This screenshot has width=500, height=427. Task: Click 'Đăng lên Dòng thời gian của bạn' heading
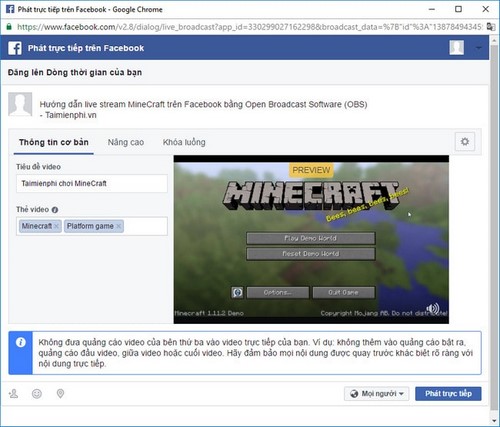tap(75, 72)
